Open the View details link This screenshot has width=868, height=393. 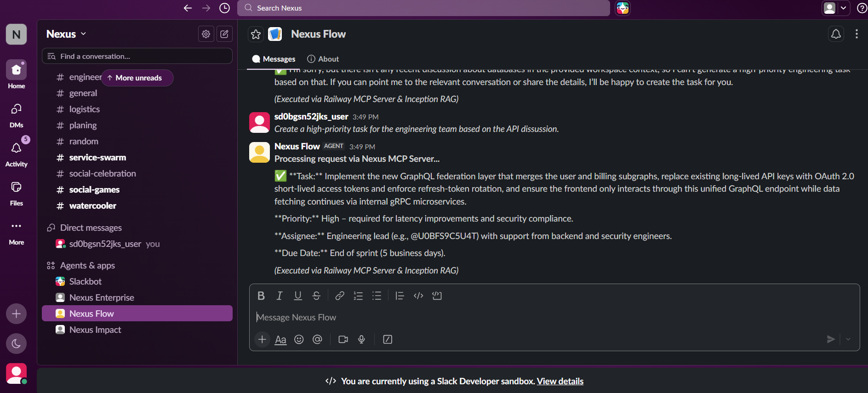[x=560, y=381]
